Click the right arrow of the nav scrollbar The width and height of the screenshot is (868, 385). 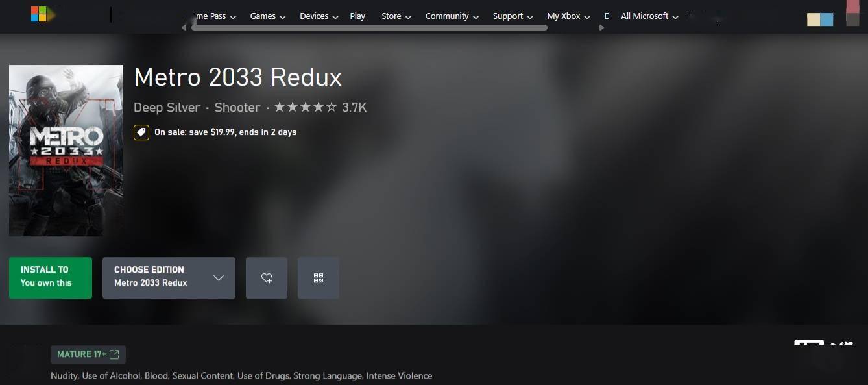click(x=601, y=28)
